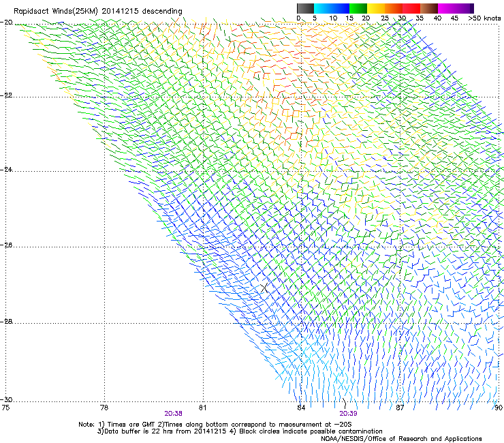This screenshot has height=443, width=504.
Task: Click the brown 35-40 knots legend segment
Action: 429,8
